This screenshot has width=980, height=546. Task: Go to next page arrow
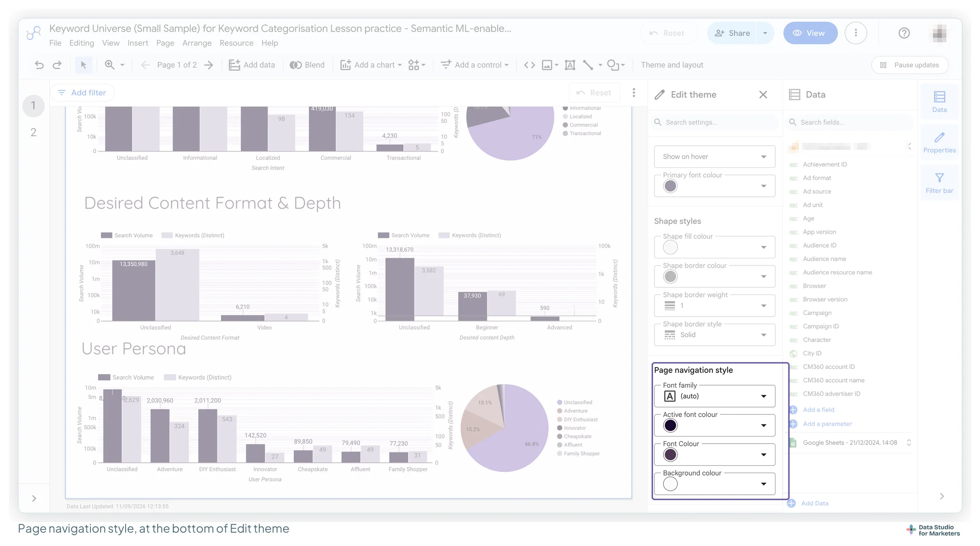[208, 65]
